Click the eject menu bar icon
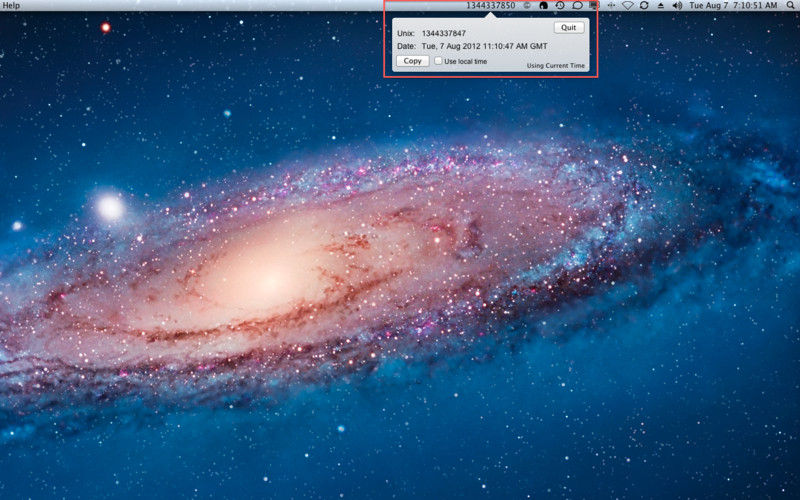Viewport: 800px width, 500px height. click(661, 5)
